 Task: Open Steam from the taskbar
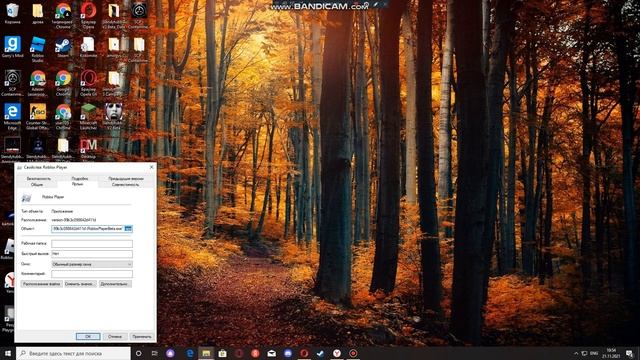[320, 353]
